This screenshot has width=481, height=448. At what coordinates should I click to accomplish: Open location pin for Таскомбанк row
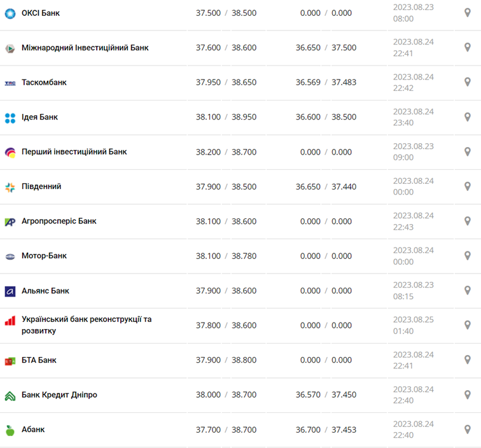[x=467, y=82]
